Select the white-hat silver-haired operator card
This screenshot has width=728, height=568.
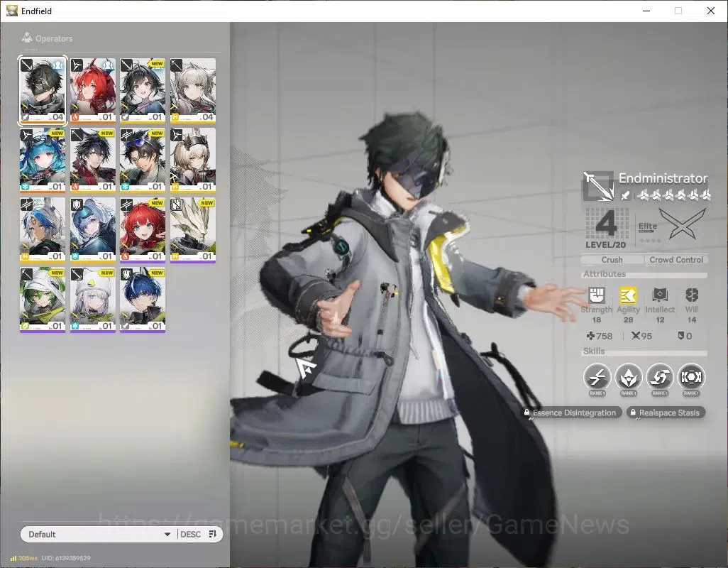click(x=93, y=300)
